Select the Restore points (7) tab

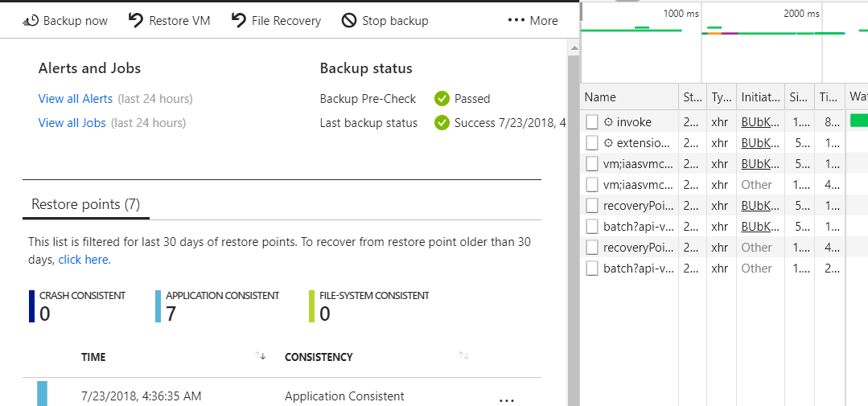[86, 205]
